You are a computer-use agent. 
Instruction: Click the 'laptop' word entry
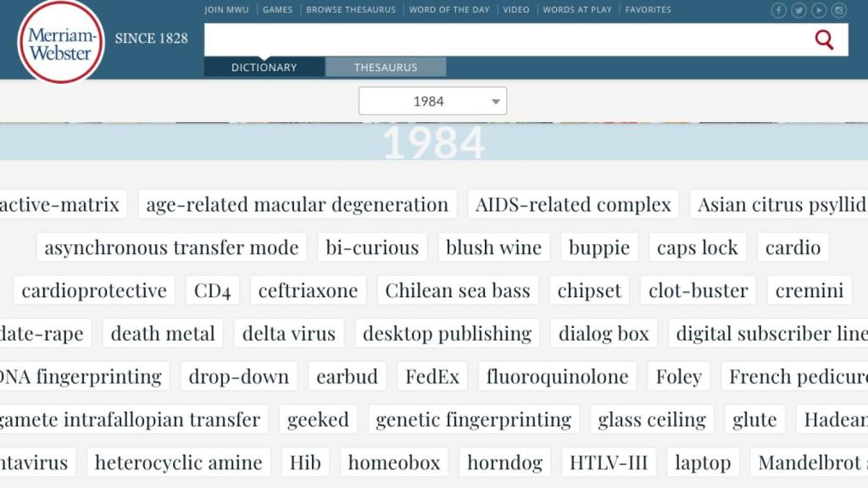[x=702, y=463]
